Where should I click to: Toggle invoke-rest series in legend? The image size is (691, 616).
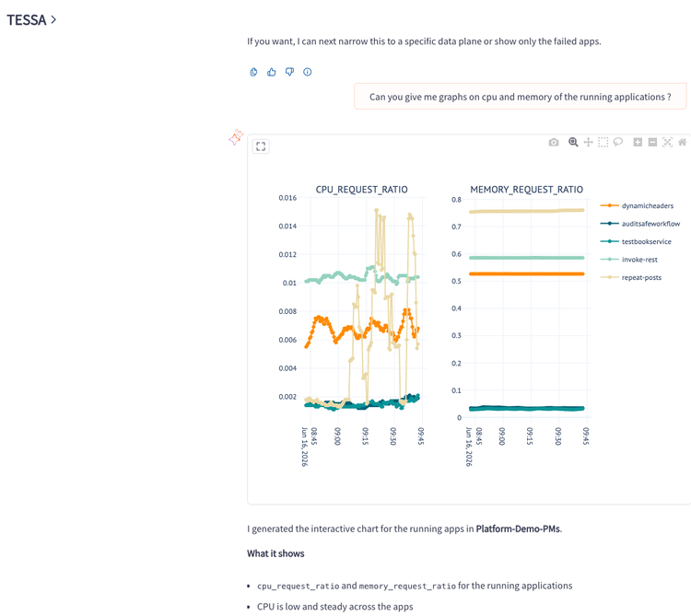point(629,260)
